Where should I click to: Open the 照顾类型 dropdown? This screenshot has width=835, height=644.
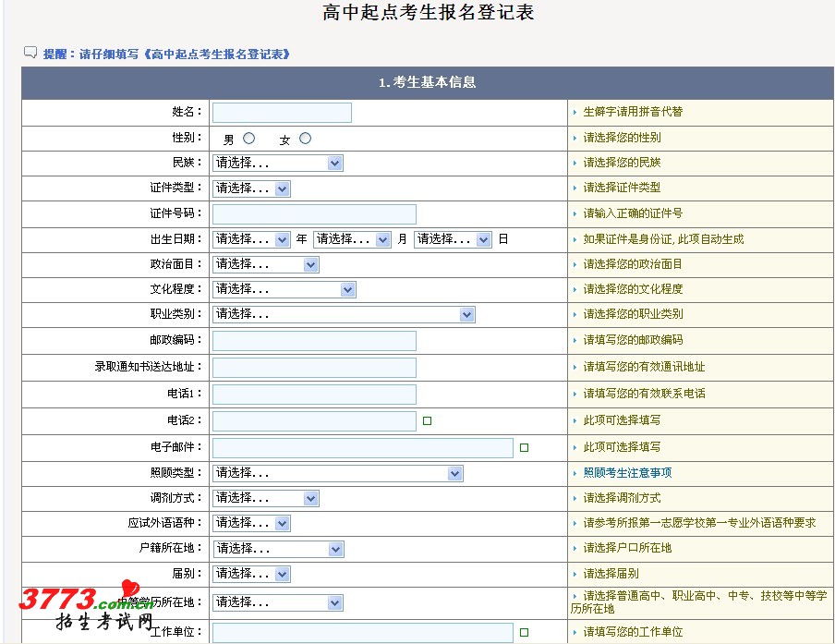point(337,474)
